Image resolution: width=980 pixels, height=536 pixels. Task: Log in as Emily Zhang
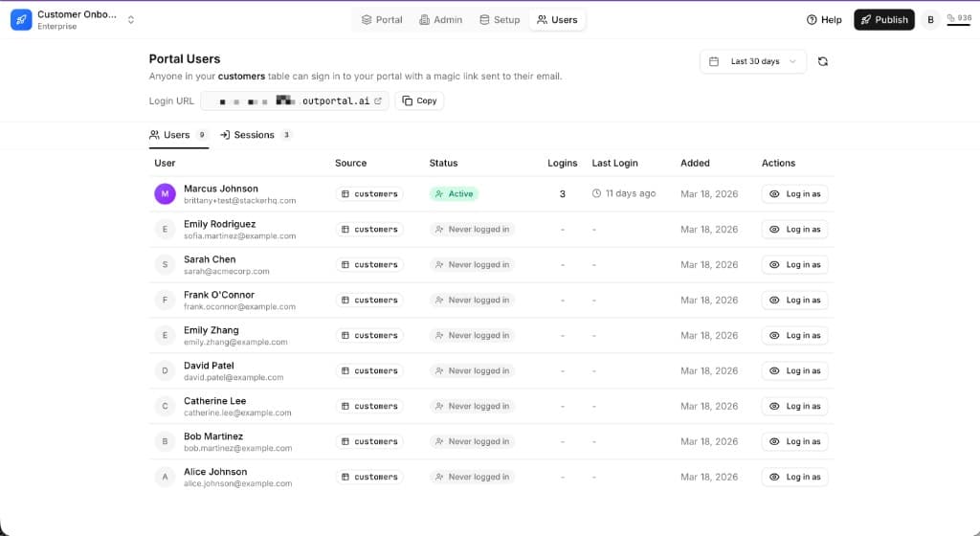[795, 335]
